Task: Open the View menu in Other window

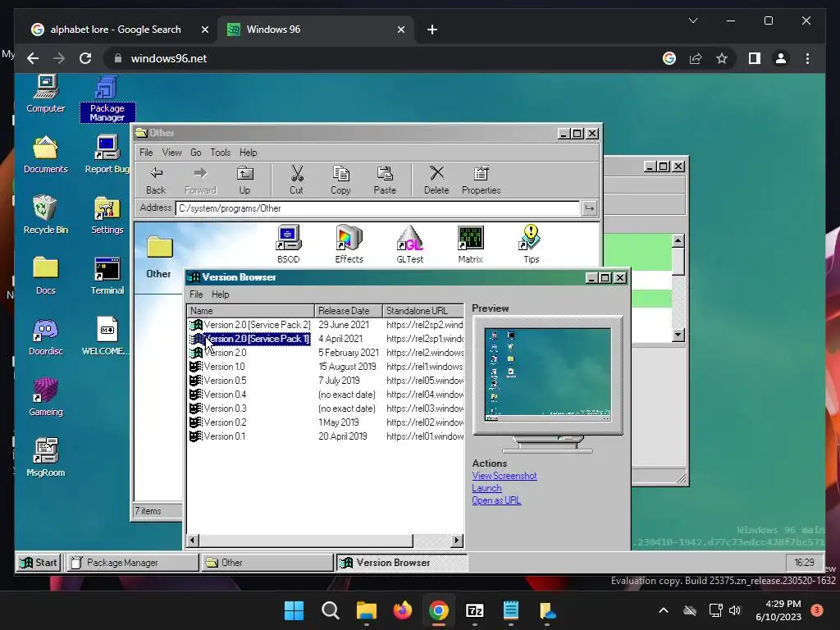Action: tap(172, 153)
